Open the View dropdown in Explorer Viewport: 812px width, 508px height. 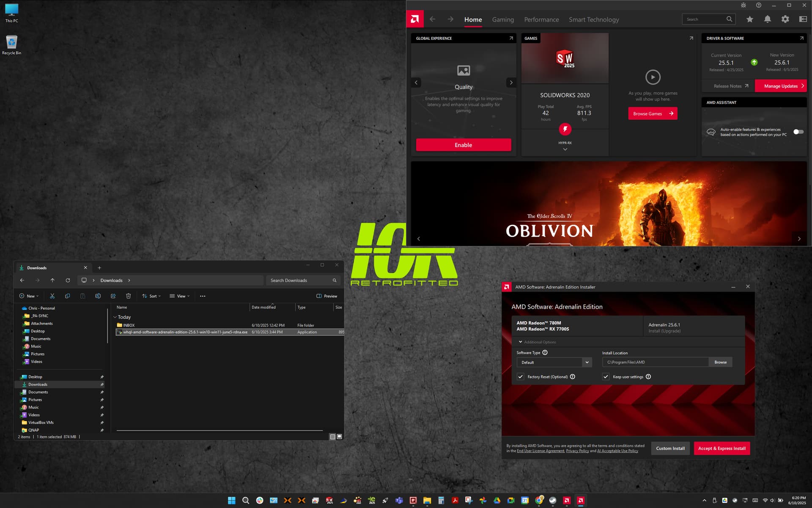(180, 296)
